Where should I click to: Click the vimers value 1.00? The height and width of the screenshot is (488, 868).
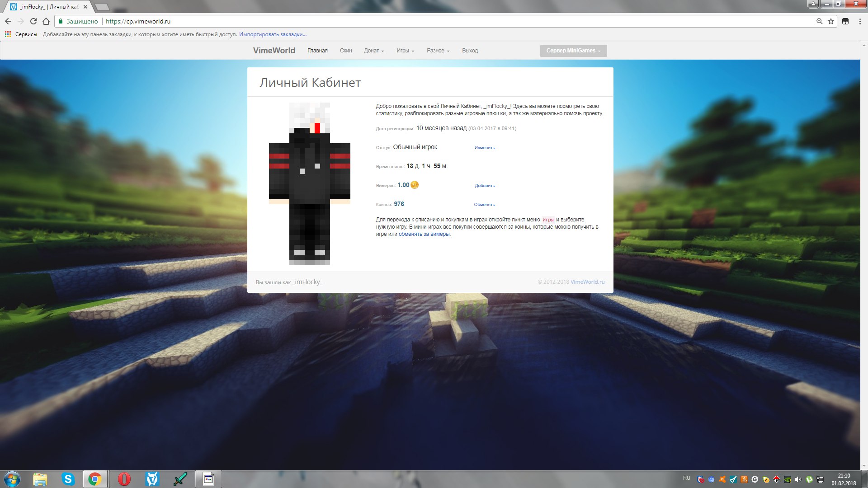coord(403,185)
